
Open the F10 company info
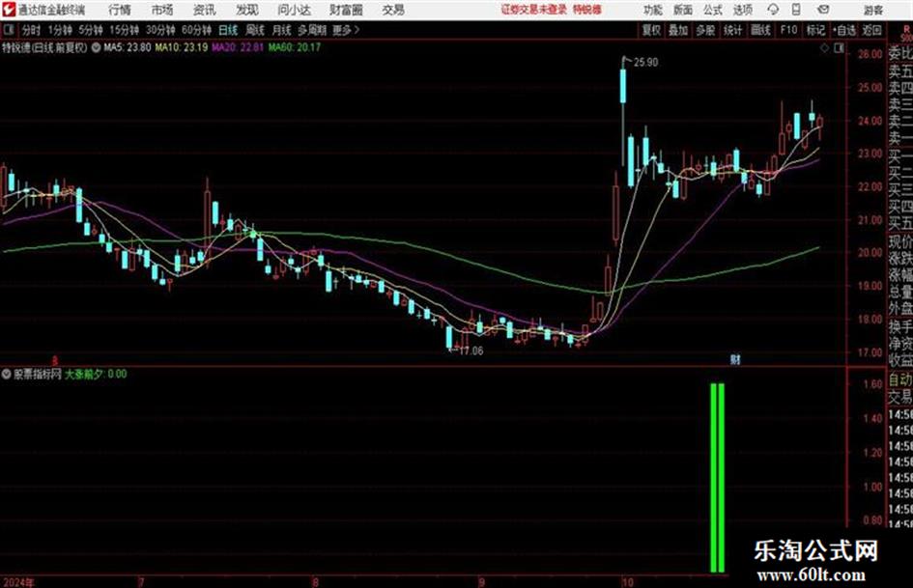coord(788,30)
